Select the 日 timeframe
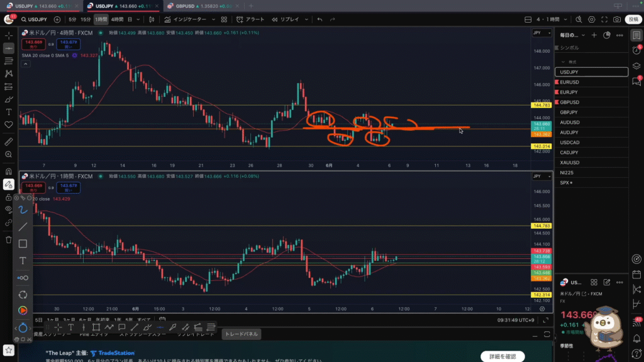Image resolution: width=644 pixels, height=362 pixels. pyautogui.click(x=130, y=19)
